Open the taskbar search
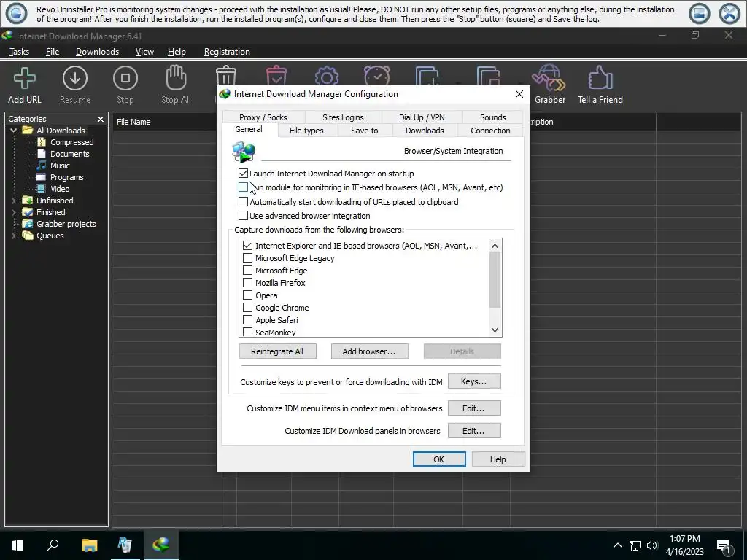 tap(53, 545)
